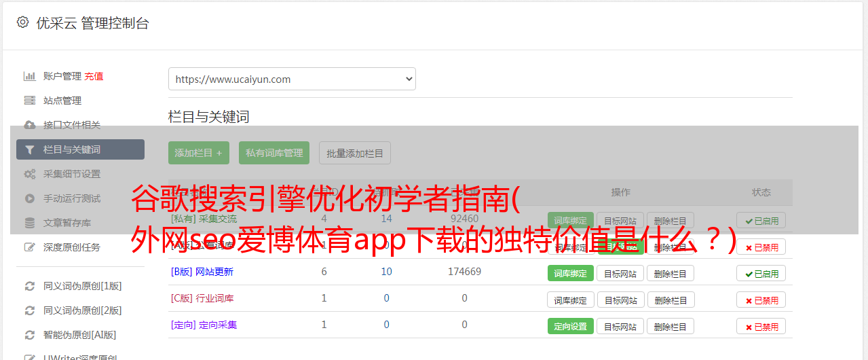Open 账户管理 in the sidebar

pos(62,76)
